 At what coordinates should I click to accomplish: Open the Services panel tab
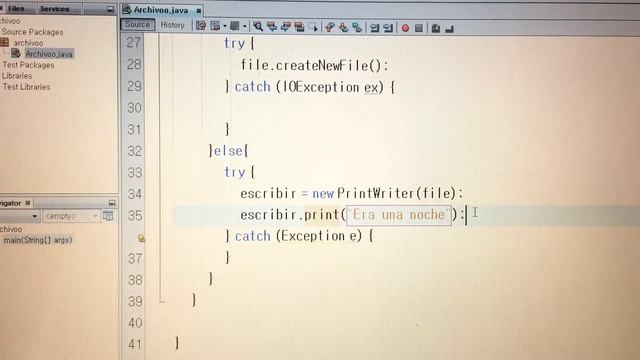point(55,9)
